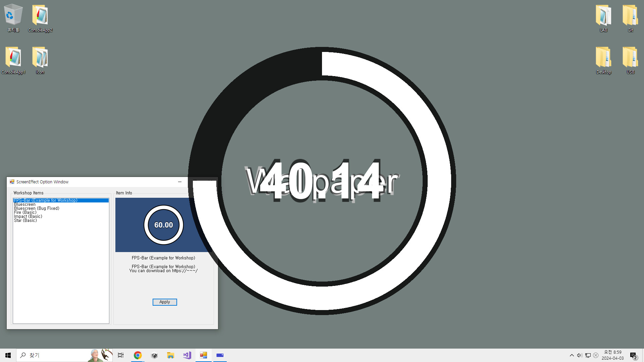Open Task View from the taskbar
The image size is (644, 362).
120,355
